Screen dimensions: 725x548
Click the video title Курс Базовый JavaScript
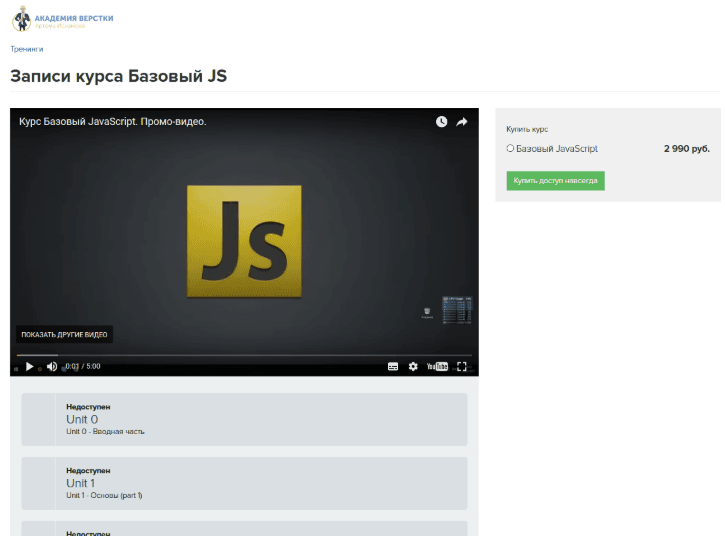[x=112, y=122]
